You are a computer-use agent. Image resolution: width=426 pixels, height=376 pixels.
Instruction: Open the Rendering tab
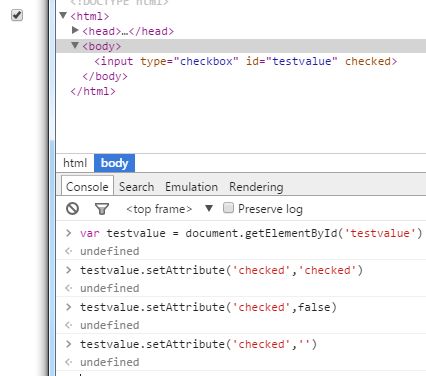tap(256, 187)
